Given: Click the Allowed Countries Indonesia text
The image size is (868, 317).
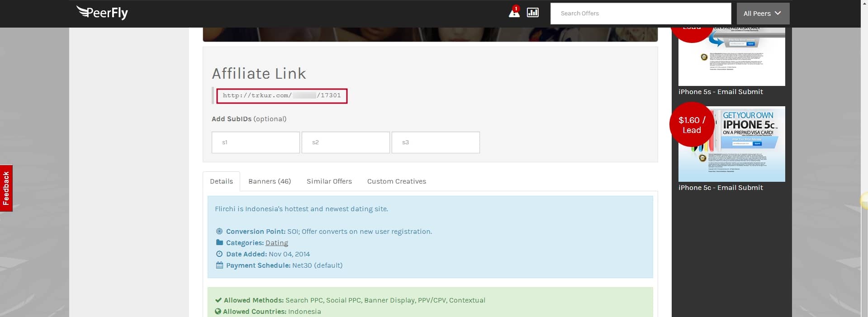Looking at the screenshot, I should pyautogui.click(x=304, y=312).
